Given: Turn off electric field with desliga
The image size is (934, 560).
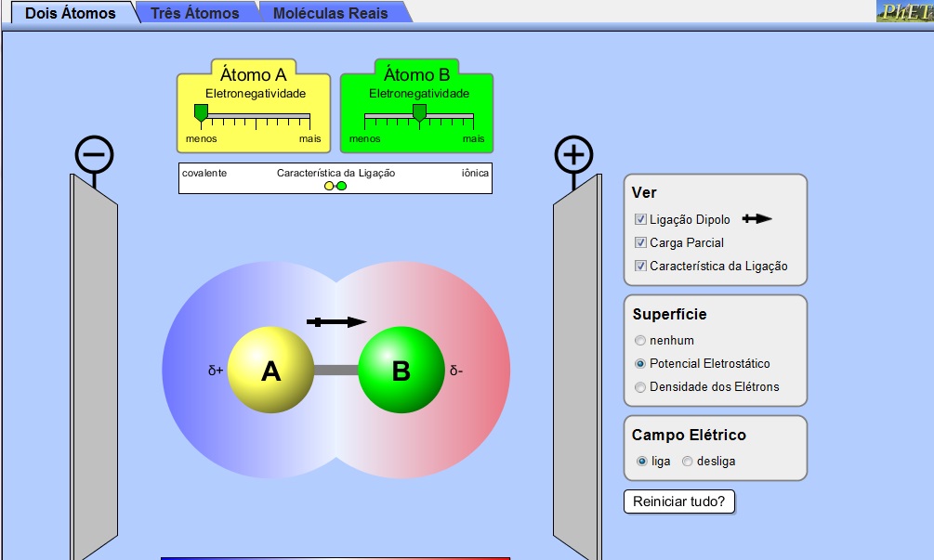Looking at the screenshot, I should tap(688, 462).
